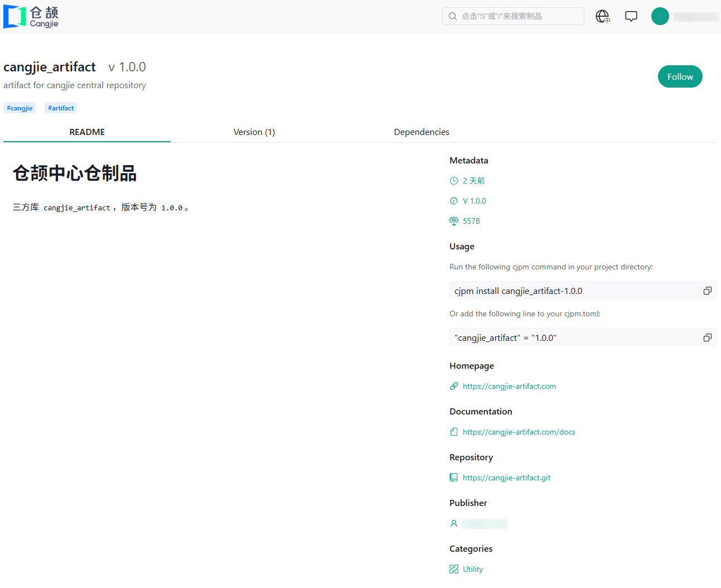The height and width of the screenshot is (588, 721).
Task: Copy the cjpm install command
Action: pyautogui.click(x=707, y=291)
